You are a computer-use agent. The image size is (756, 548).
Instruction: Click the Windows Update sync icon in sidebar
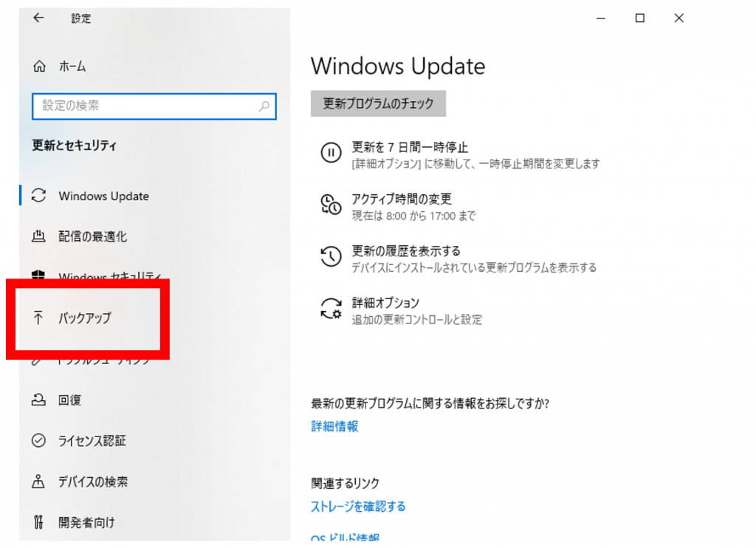click(x=38, y=196)
